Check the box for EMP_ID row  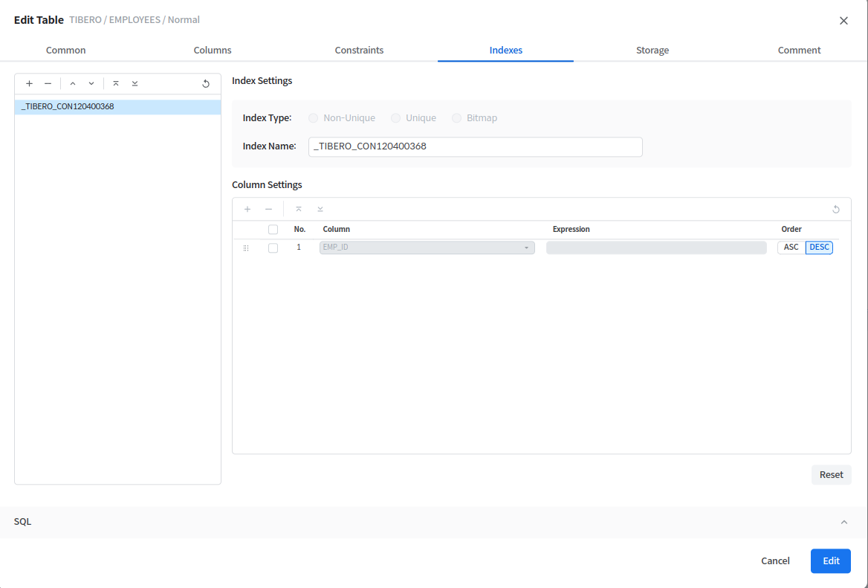273,248
